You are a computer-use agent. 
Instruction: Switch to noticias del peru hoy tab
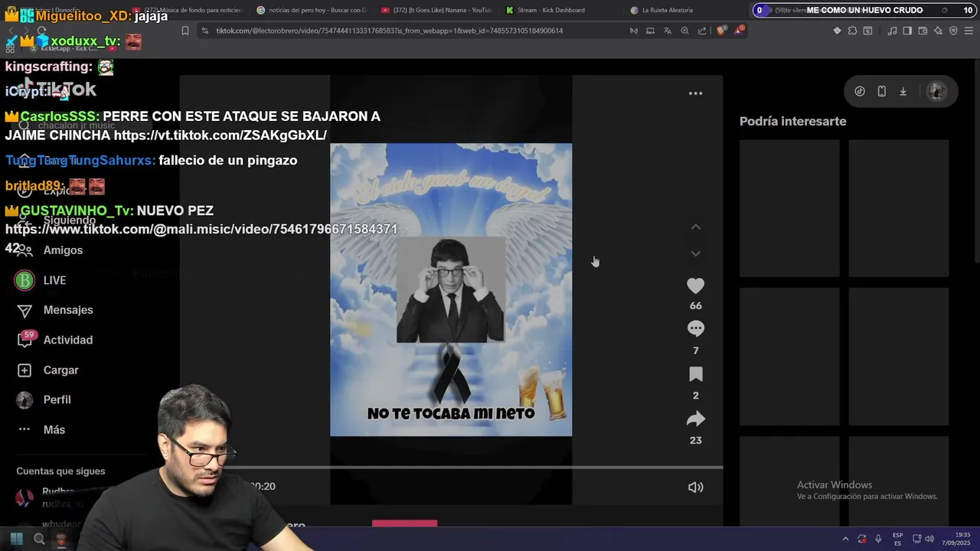tap(311, 10)
